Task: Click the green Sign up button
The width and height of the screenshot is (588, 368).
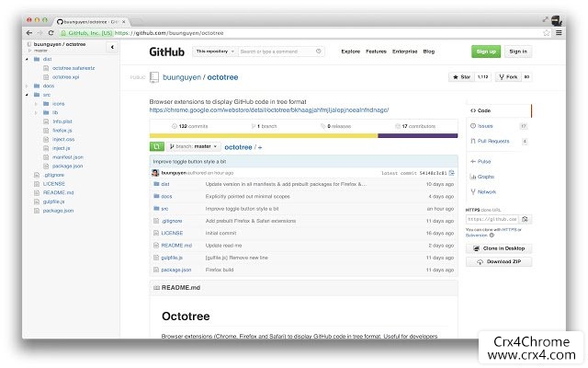Action: [x=486, y=52]
